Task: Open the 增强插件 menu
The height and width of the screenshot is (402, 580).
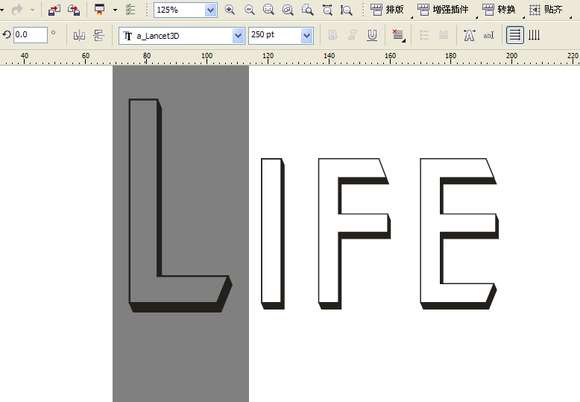Action: pyautogui.click(x=442, y=10)
